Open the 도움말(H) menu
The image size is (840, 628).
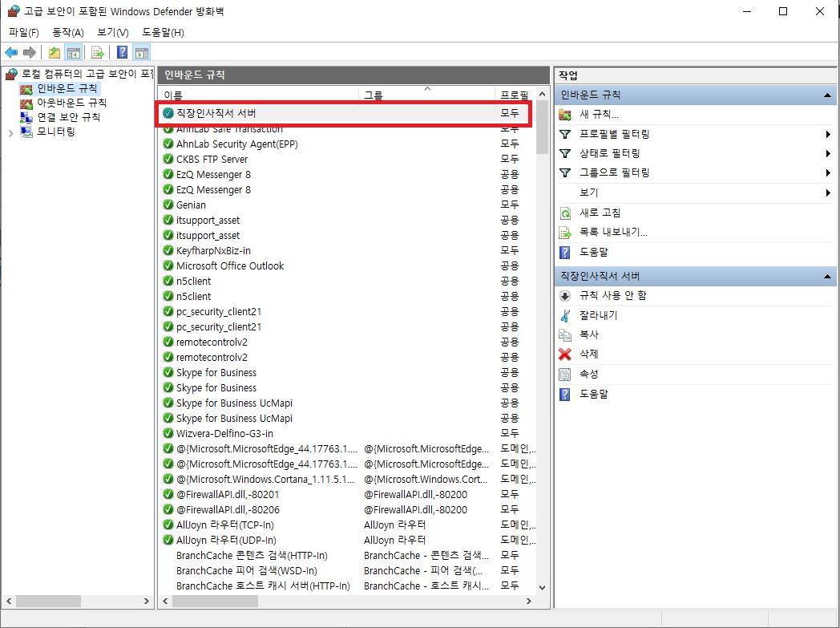163,33
